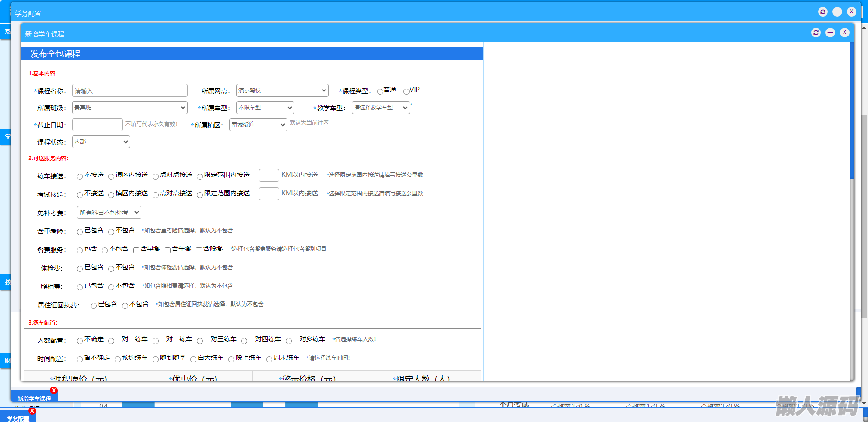The width and height of the screenshot is (868, 422).
Task: Check the 含晚餐 dinner checkbox
Action: [199, 250]
